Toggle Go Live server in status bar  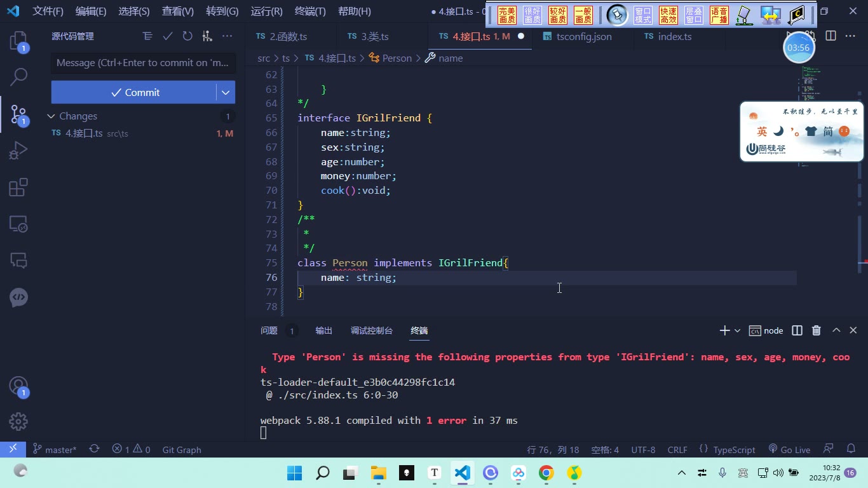coord(789,449)
